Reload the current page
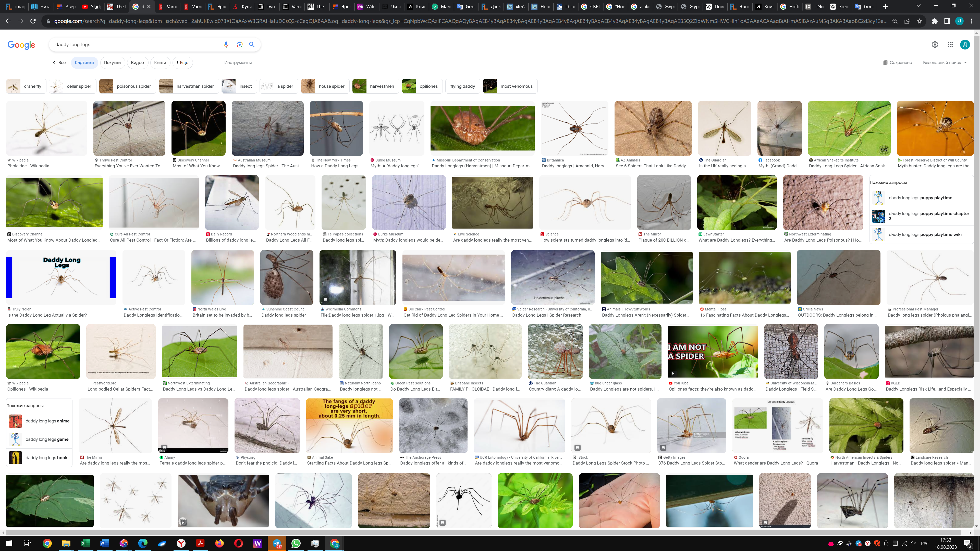Image resolution: width=980 pixels, height=551 pixels. [x=33, y=21]
